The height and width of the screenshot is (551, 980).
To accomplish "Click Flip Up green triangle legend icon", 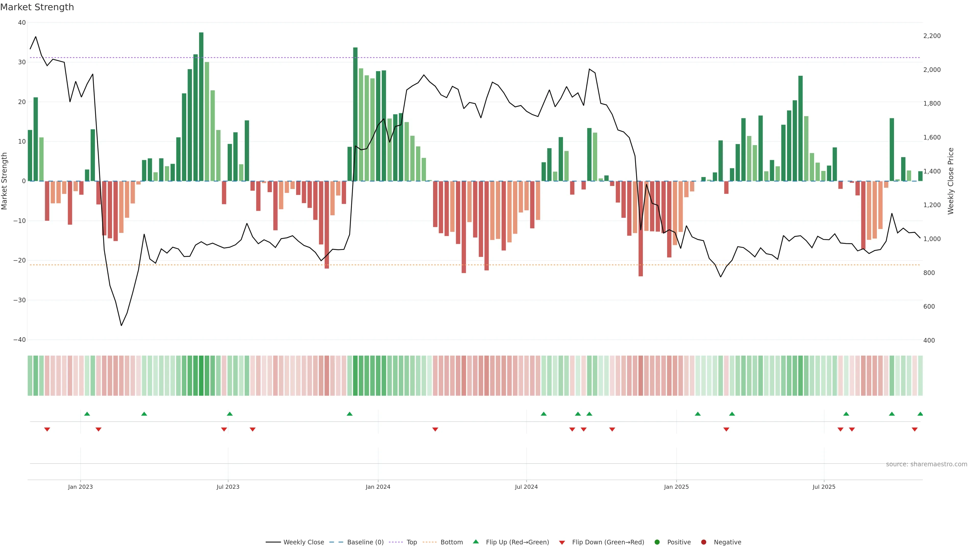I will pyautogui.click(x=475, y=542).
